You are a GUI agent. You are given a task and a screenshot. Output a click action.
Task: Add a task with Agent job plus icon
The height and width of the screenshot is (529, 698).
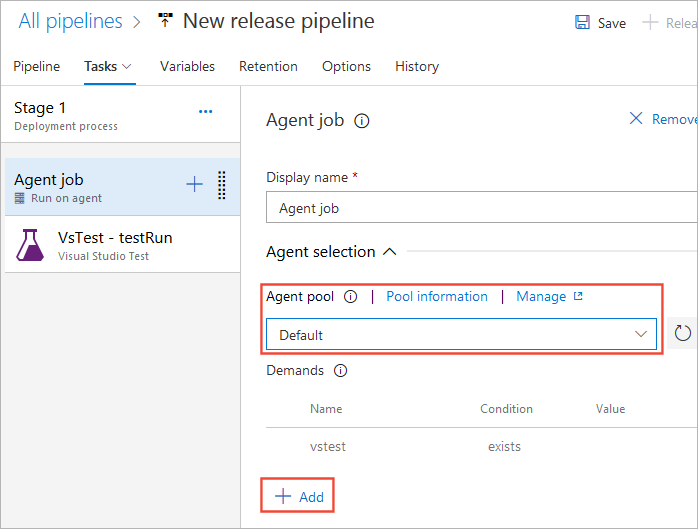click(x=194, y=184)
